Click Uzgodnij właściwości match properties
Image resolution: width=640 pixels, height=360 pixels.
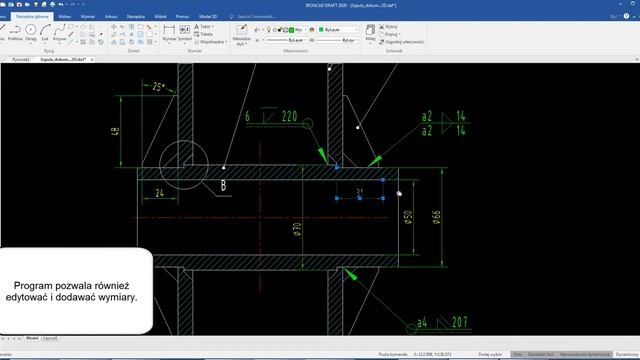(x=402, y=42)
